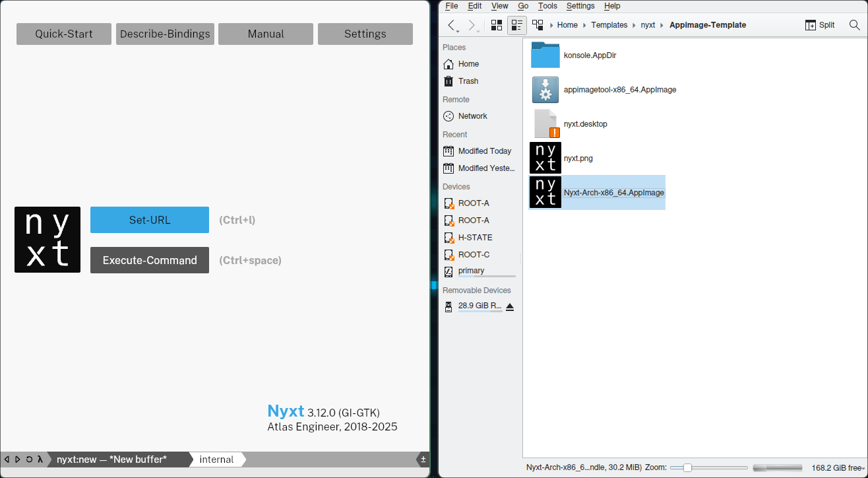Open the Help menu in Dolphin
Screen dimensions: 868x478
(612, 6)
